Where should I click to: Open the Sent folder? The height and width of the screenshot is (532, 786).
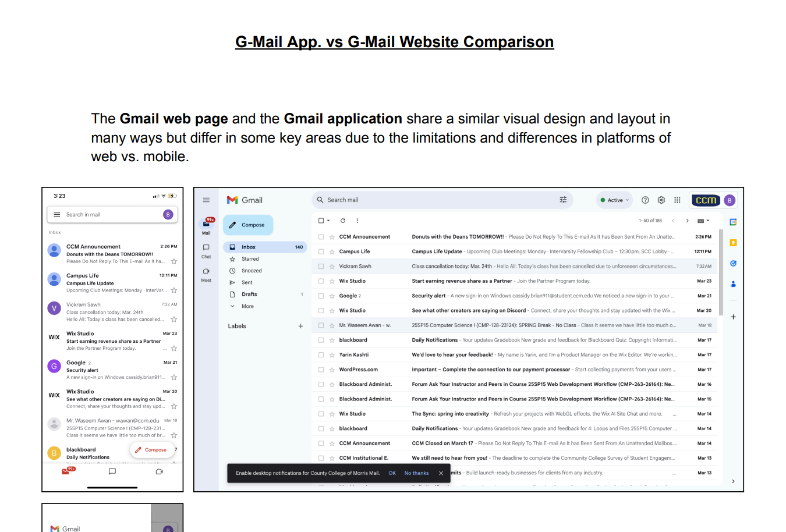pyautogui.click(x=265, y=282)
